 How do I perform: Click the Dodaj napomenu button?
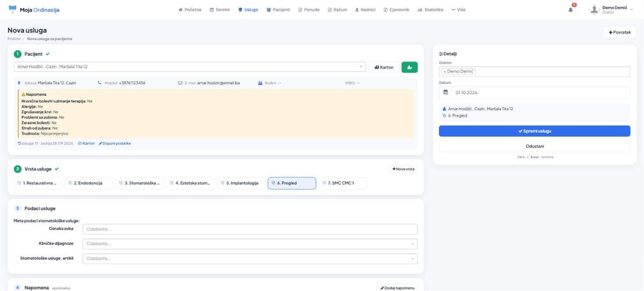click(x=397, y=287)
